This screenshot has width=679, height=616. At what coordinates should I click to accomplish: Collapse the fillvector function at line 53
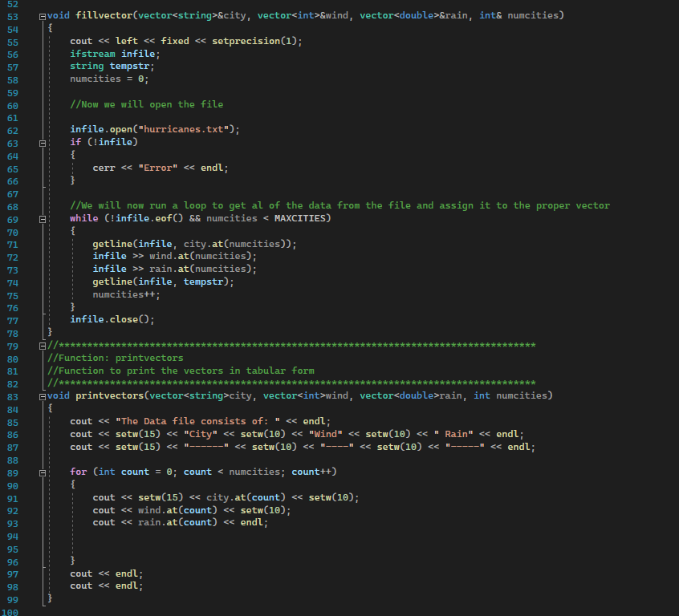pyautogui.click(x=43, y=17)
